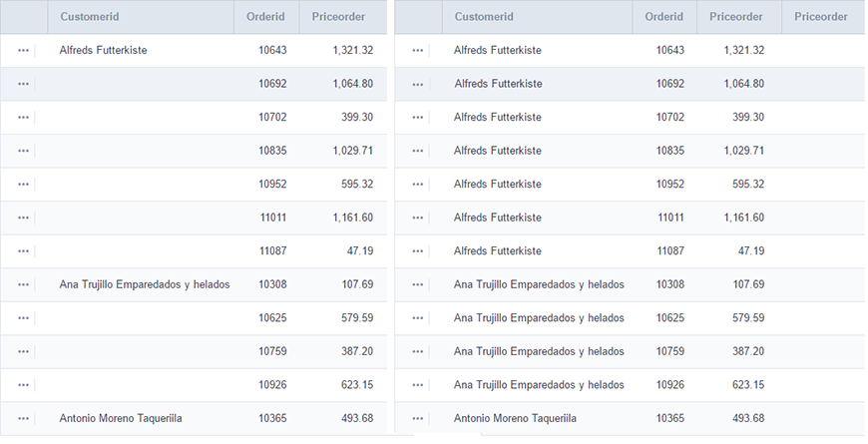Click row options icon for order 10308 in left grid
The width and height of the screenshot is (868, 444).
coord(23,284)
